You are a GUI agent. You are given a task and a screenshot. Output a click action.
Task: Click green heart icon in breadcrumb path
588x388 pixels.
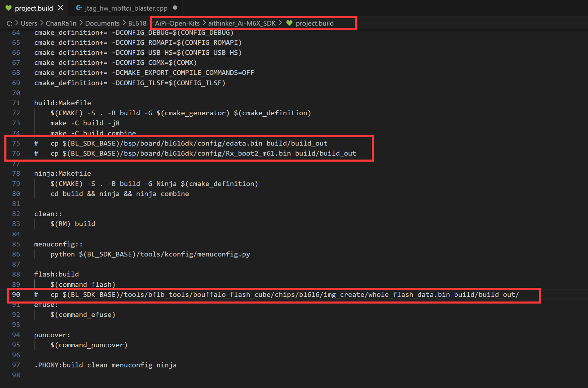[x=289, y=23]
